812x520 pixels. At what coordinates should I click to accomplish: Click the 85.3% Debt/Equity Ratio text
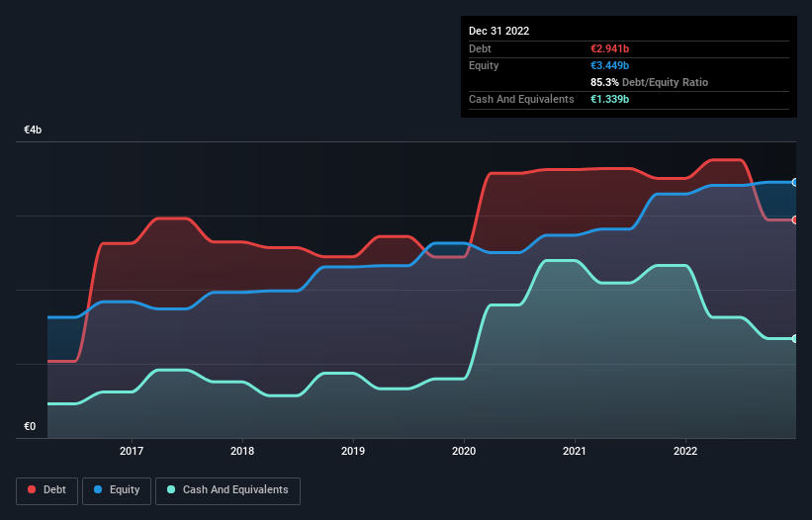tap(650, 82)
